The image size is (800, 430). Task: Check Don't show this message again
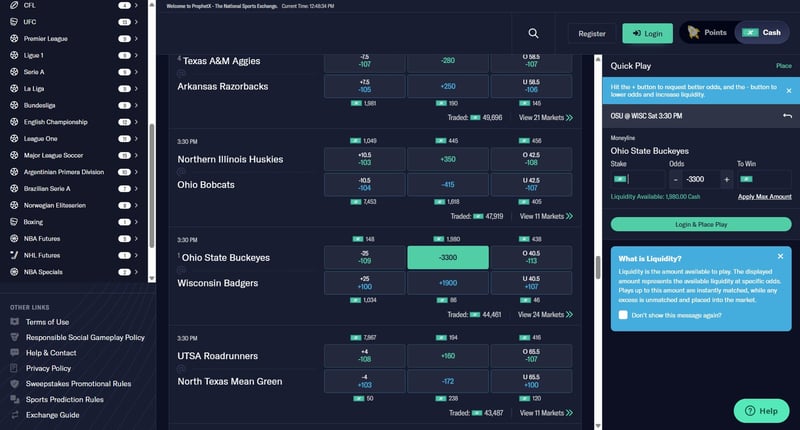(x=624, y=314)
